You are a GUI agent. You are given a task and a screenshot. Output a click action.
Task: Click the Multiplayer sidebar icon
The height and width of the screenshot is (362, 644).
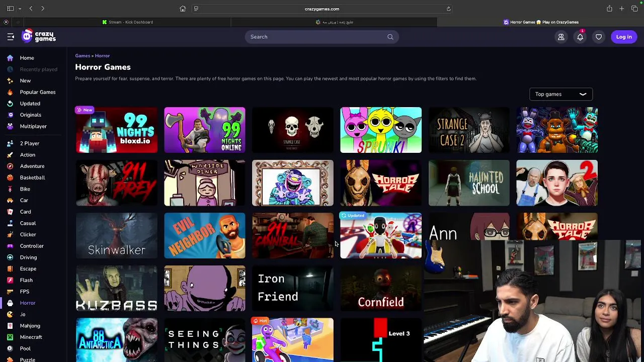(x=10, y=126)
